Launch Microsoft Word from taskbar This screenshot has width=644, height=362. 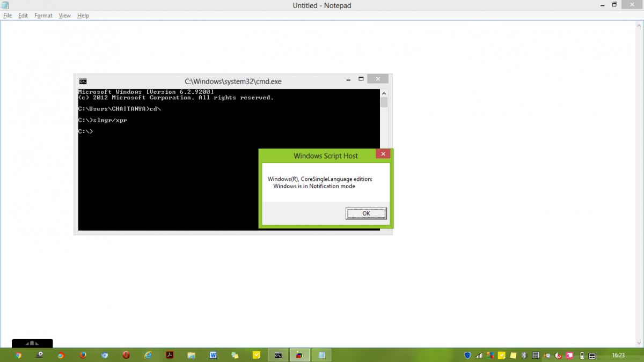tap(213, 355)
